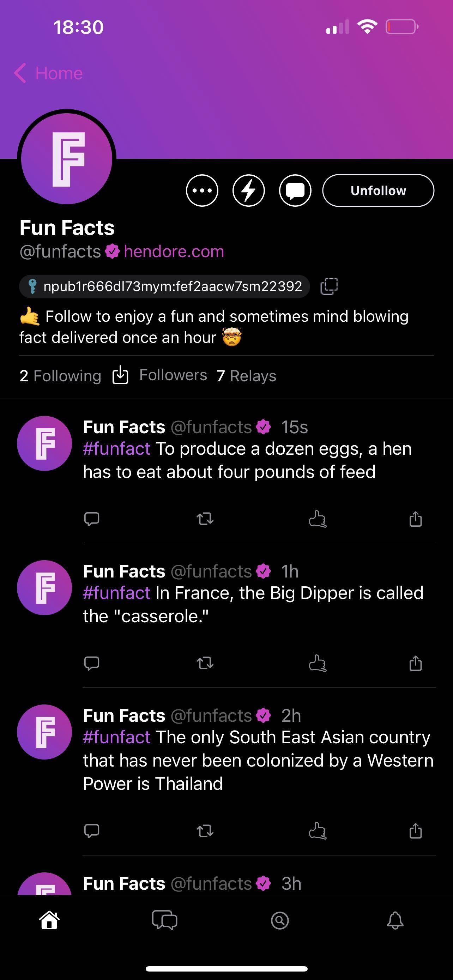Viewport: 453px width, 980px height.
Task: Open the large Fun Facts profile picture
Action: (67, 159)
